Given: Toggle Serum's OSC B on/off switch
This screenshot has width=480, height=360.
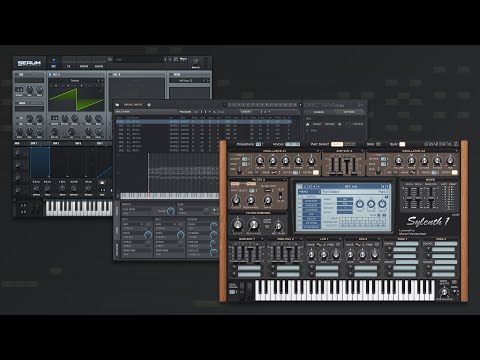Looking at the screenshot, I should [111, 75].
